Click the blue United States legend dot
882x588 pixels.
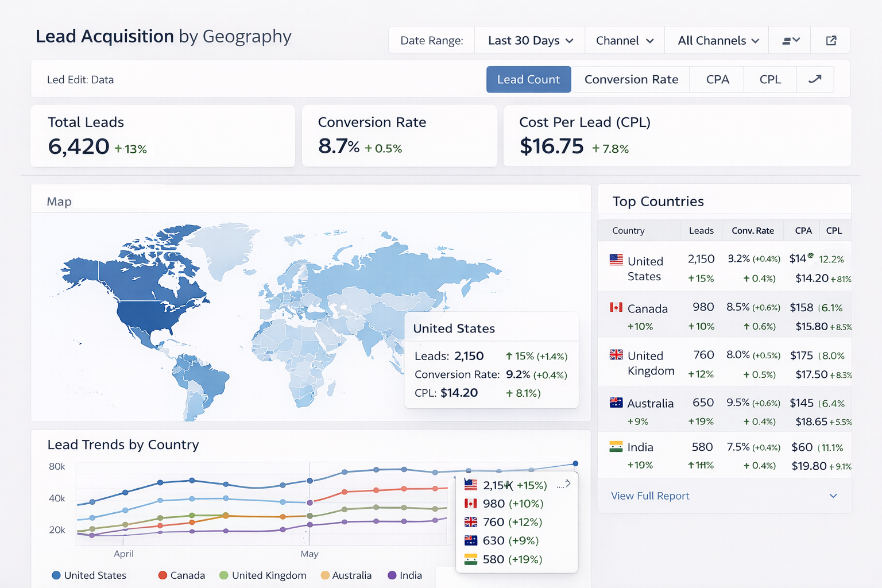click(x=57, y=575)
